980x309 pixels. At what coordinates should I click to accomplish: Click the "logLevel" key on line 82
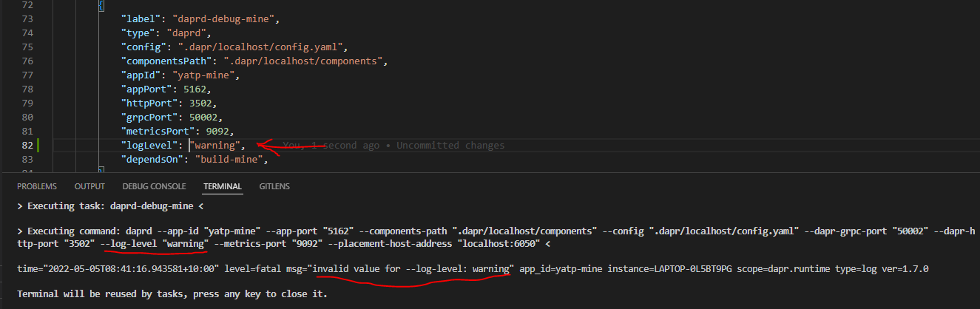pyautogui.click(x=150, y=146)
